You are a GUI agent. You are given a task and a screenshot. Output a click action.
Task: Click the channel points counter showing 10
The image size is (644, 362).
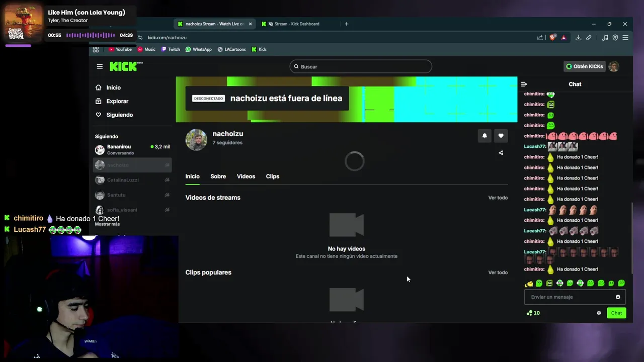pos(533,313)
